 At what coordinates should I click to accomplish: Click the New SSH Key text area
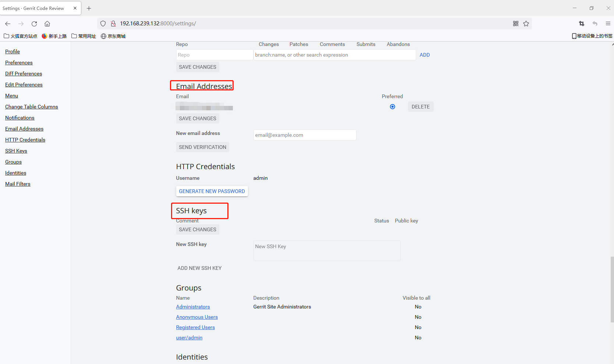pyautogui.click(x=327, y=251)
